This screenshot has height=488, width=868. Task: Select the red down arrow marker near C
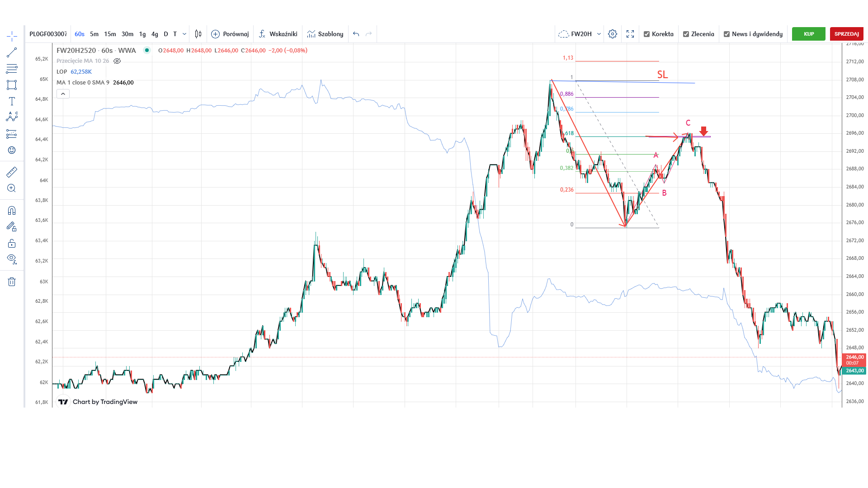pos(703,131)
